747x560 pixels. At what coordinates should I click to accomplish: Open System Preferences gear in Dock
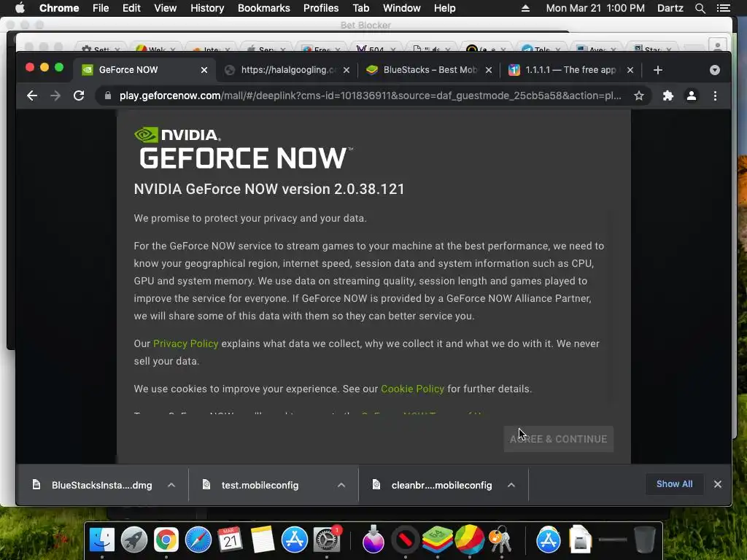point(327,540)
